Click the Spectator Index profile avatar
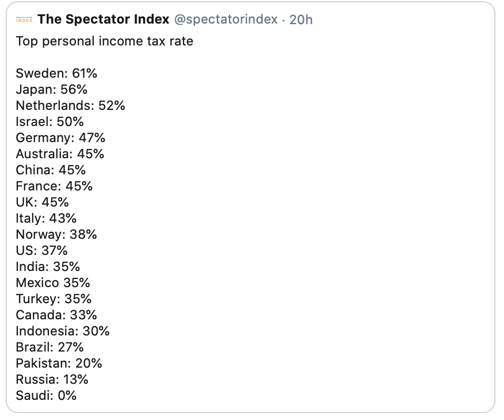The image size is (504, 420). click(24, 20)
